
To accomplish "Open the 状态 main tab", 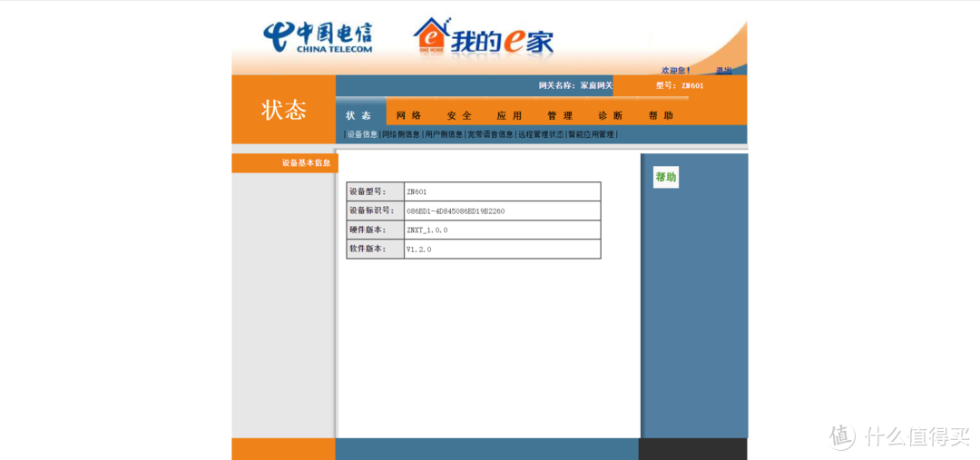I will click(358, 115).
